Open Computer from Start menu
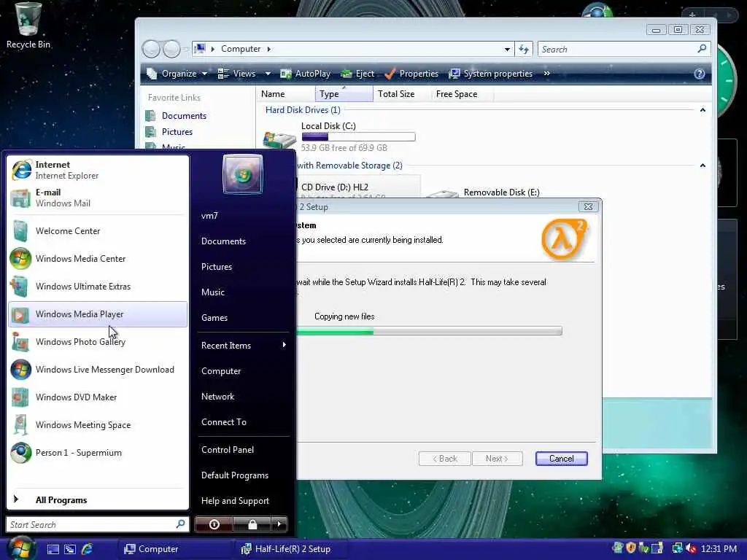This screenshot has width=747, height=560. tap(243, 371)
